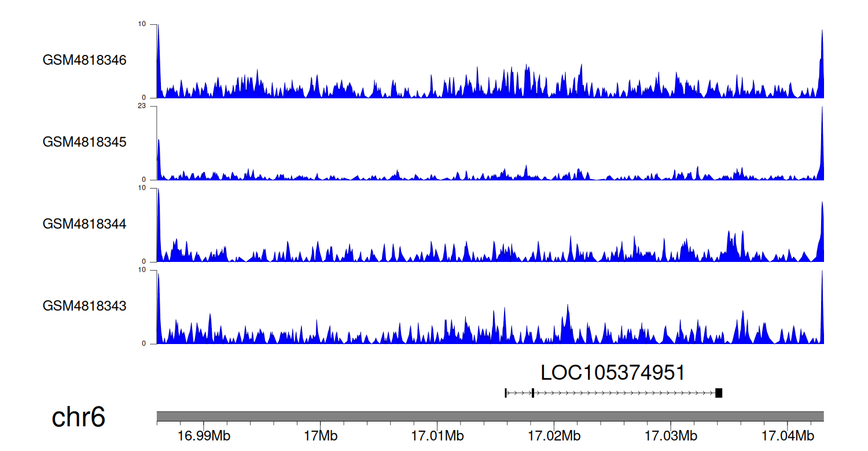Click the second exon marker of LOC105374951
Viewport: 868px width, 451px height.
pyautogui.click(x=532, y=393)
